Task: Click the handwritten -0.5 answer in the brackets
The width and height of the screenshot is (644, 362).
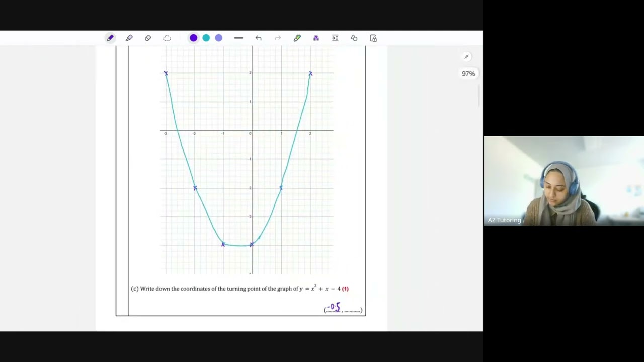Action: (x=334, y=307)
